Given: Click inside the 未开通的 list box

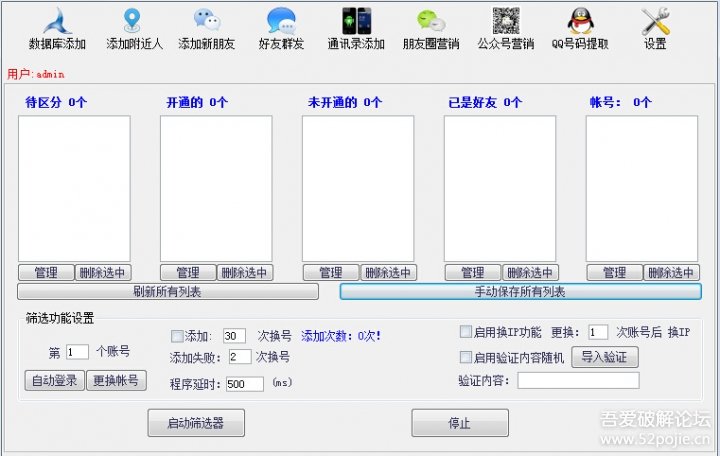Looking at the screenshot, I should pos(358,189).
